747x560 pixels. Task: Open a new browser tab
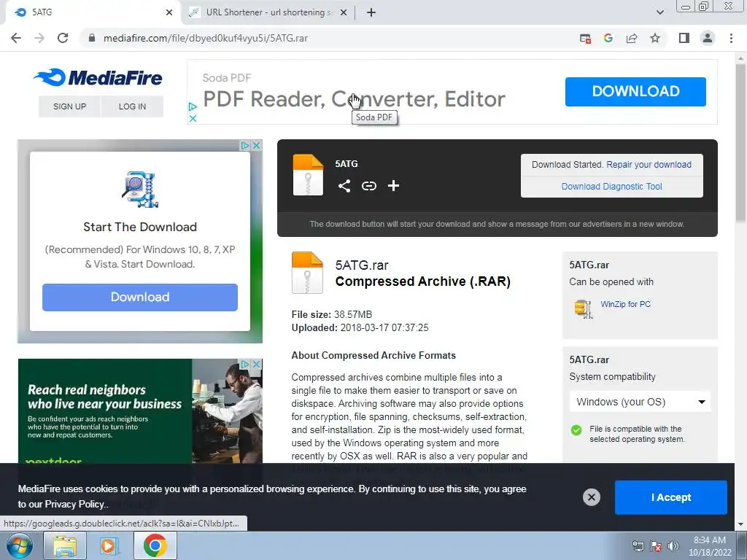(371, 12)
